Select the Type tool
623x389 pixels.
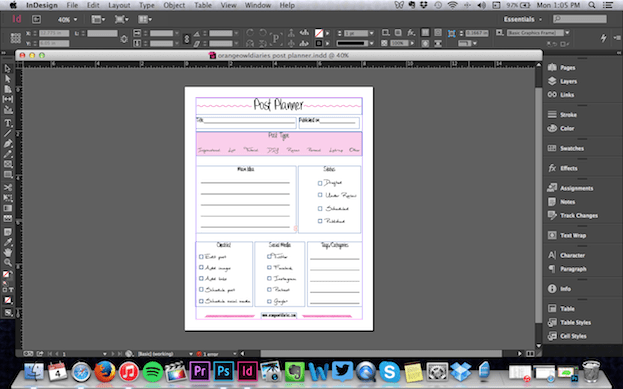pyautogui.click(x=8, y=123)
